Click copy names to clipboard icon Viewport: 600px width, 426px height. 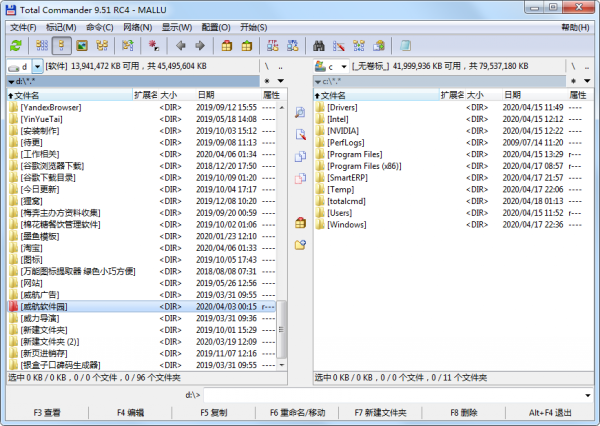pos(379,46)
